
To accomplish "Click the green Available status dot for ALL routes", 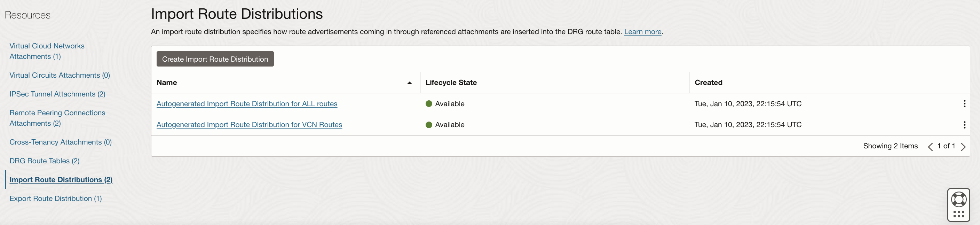I will coord(429,103).
